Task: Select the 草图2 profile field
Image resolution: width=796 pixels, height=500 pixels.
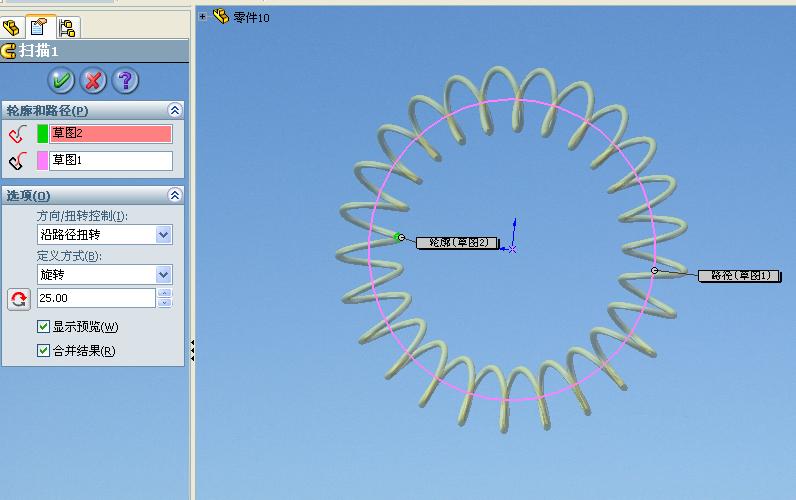Action: [x=111, y=134]
